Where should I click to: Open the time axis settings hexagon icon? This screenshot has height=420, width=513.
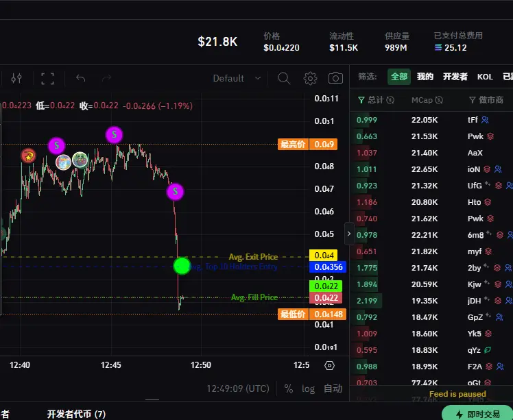tap(329, 365)
